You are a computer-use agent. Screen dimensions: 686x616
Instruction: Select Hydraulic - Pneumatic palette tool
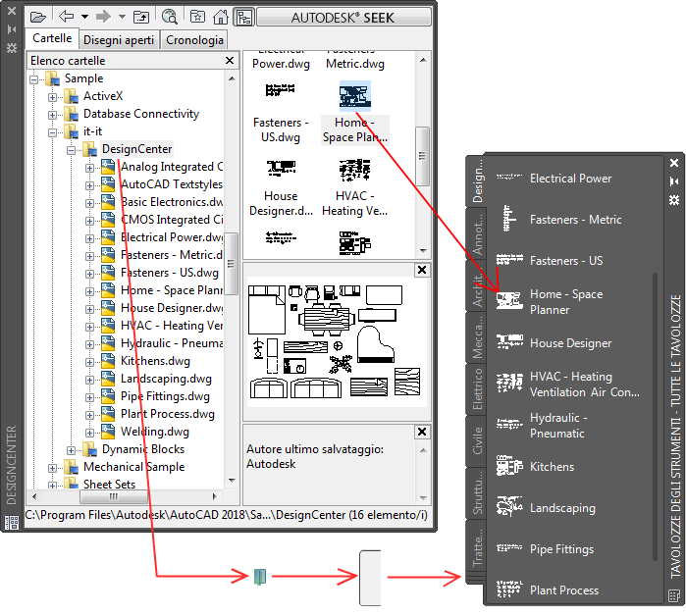pyautogui.click(x=543, y=425)
